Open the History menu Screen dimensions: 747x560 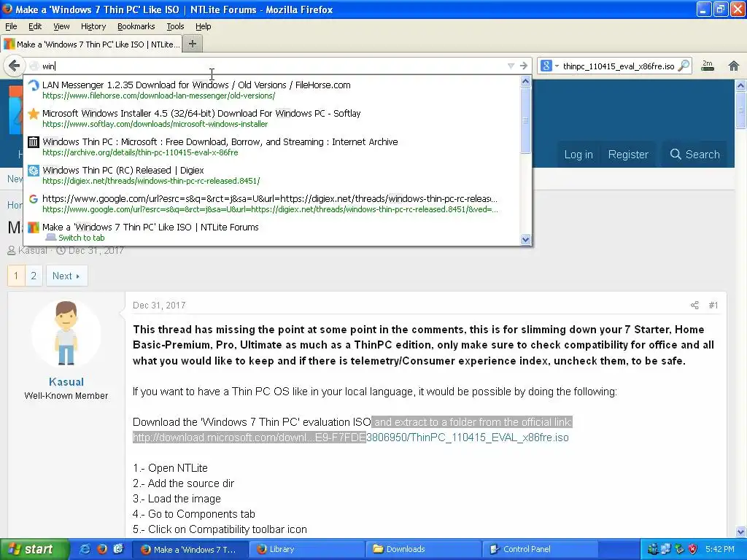(93, 26)
